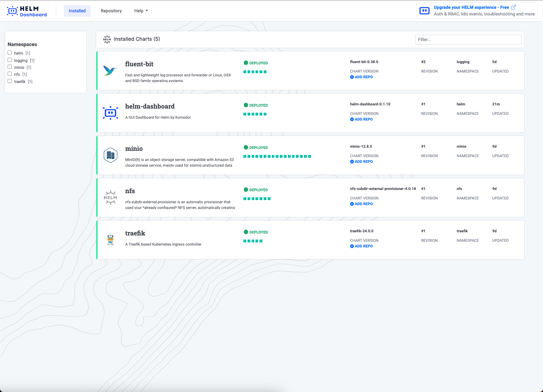Click the upgrade banner robot icon

tap(424, 11)
